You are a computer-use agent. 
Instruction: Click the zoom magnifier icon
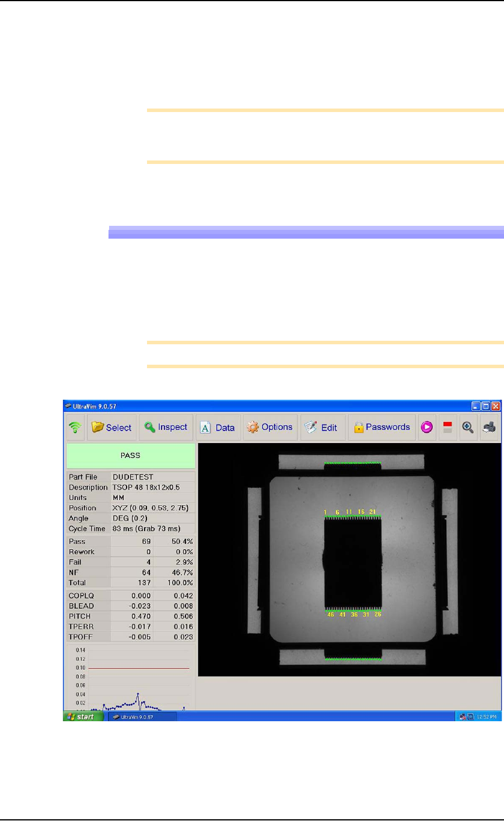tap(468, 428)
